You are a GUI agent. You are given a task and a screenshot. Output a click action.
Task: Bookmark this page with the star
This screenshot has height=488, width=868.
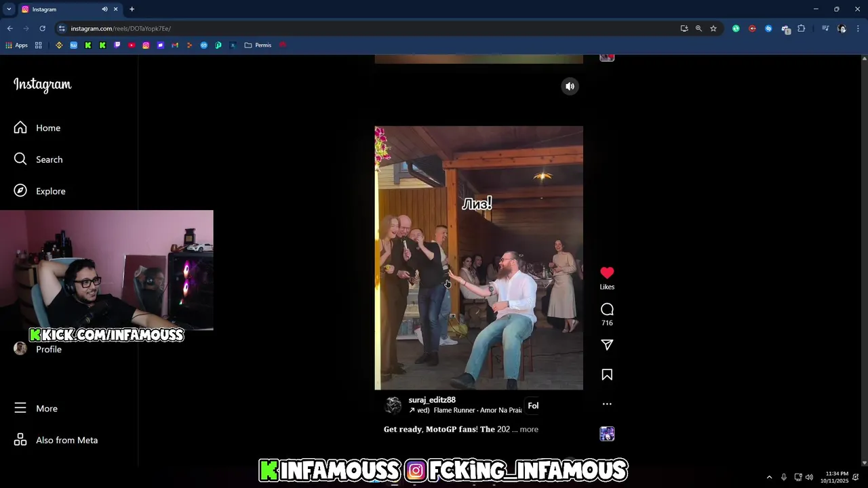713,28
